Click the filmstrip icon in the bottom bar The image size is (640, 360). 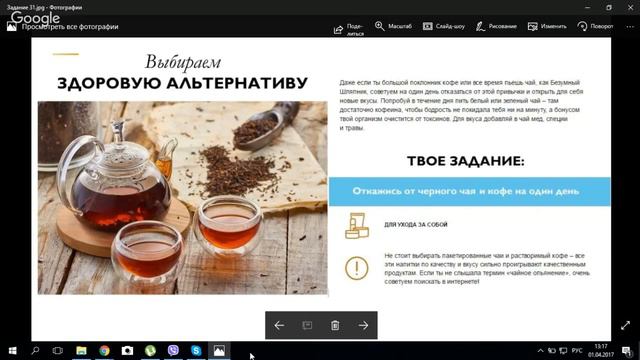(307, 325)
